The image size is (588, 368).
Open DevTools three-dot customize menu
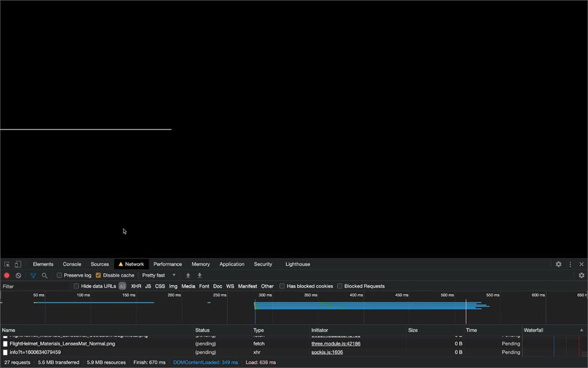(x=570, y=264)
